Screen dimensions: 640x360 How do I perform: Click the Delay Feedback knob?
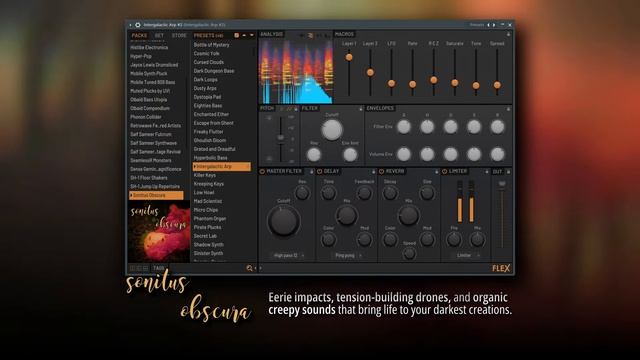[364, 193]
